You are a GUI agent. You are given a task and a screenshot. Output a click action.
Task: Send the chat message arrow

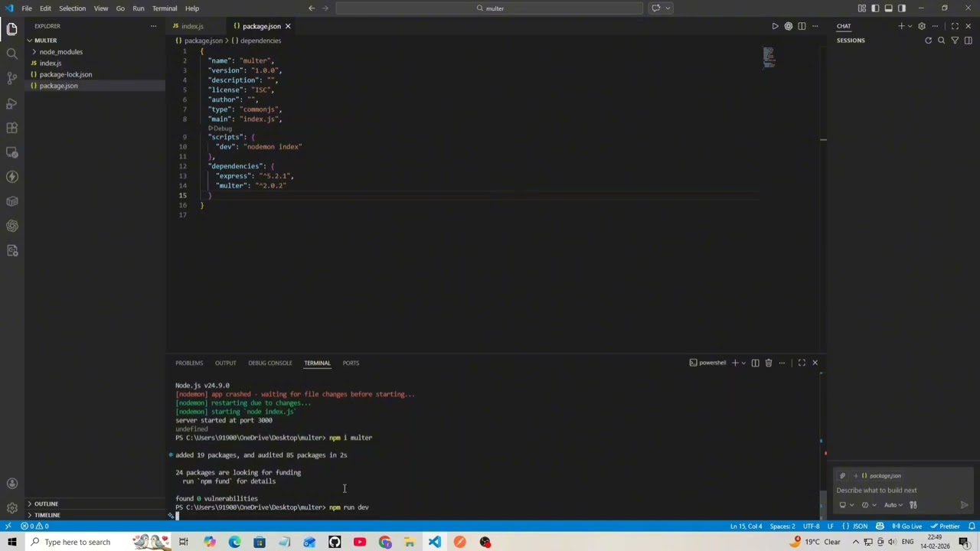pyautogui.click(x=964, y=505)
